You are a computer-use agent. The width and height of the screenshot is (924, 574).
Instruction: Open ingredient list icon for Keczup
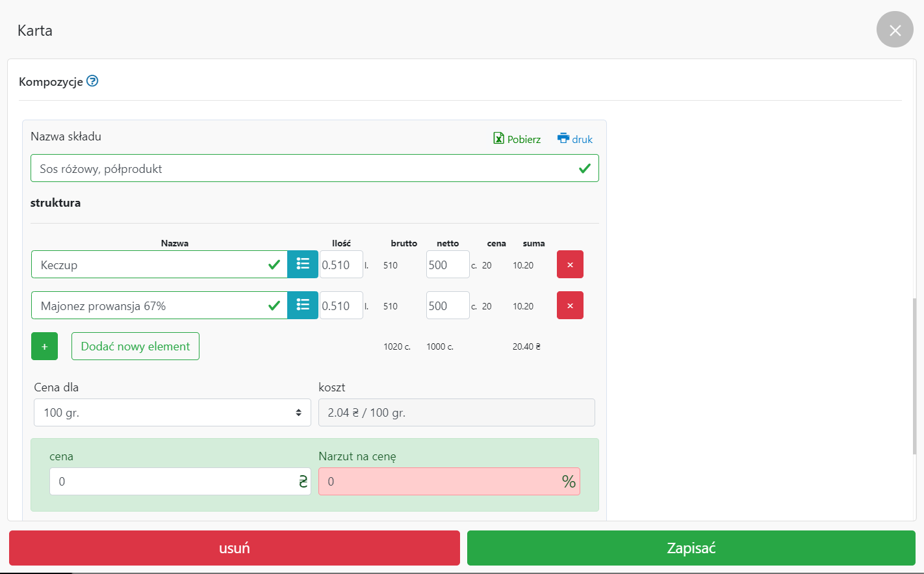click(x=303, y=265)
